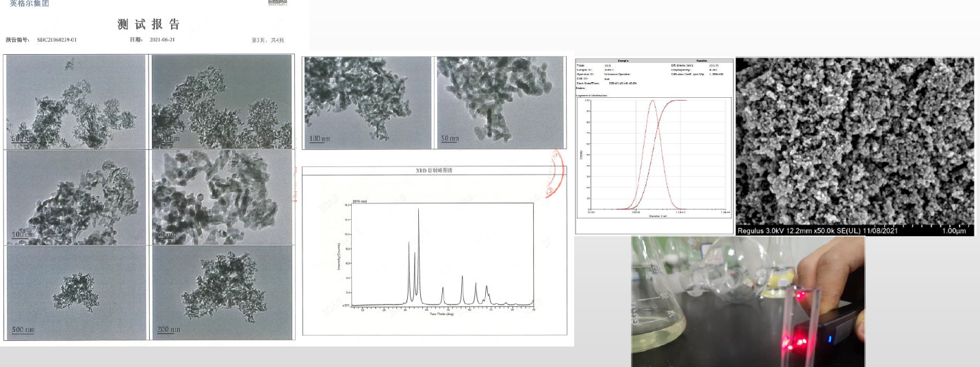The image size is (980, 367).
Task: Click the page indicator 第3页，共4页
Action: [268, 40]
